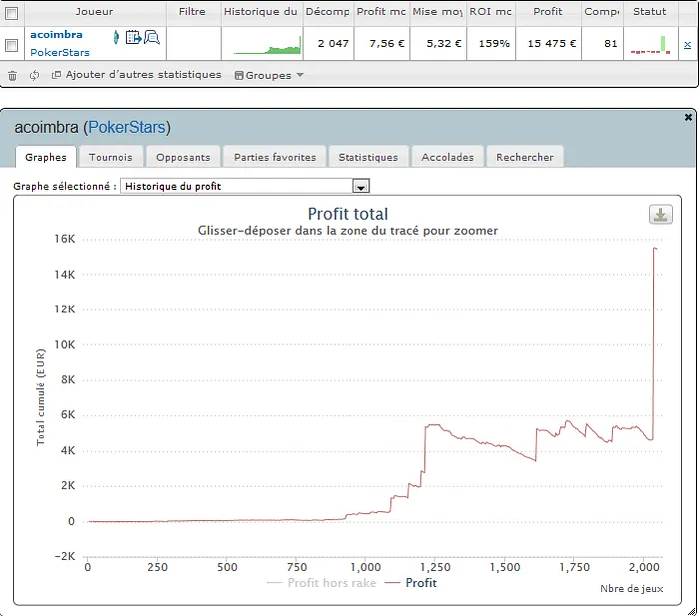
Task: Check the select-all header checkbox
Action: 12,13
